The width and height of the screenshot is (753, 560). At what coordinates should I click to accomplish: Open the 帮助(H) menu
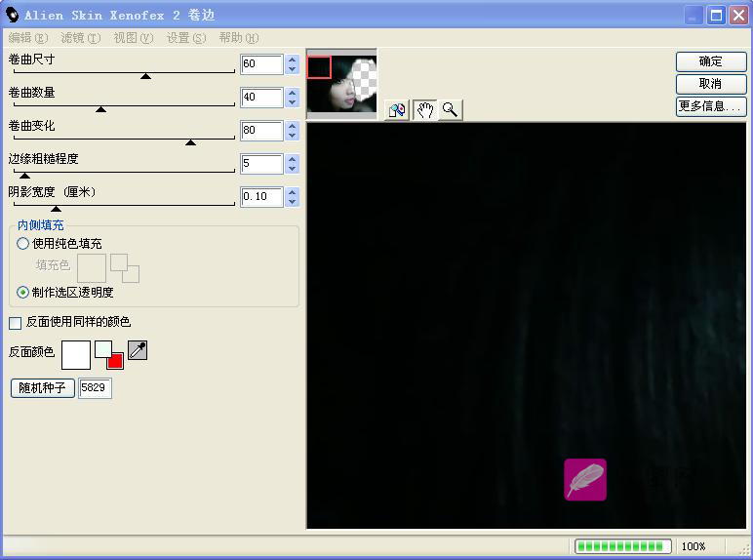(x=239, y=37)
